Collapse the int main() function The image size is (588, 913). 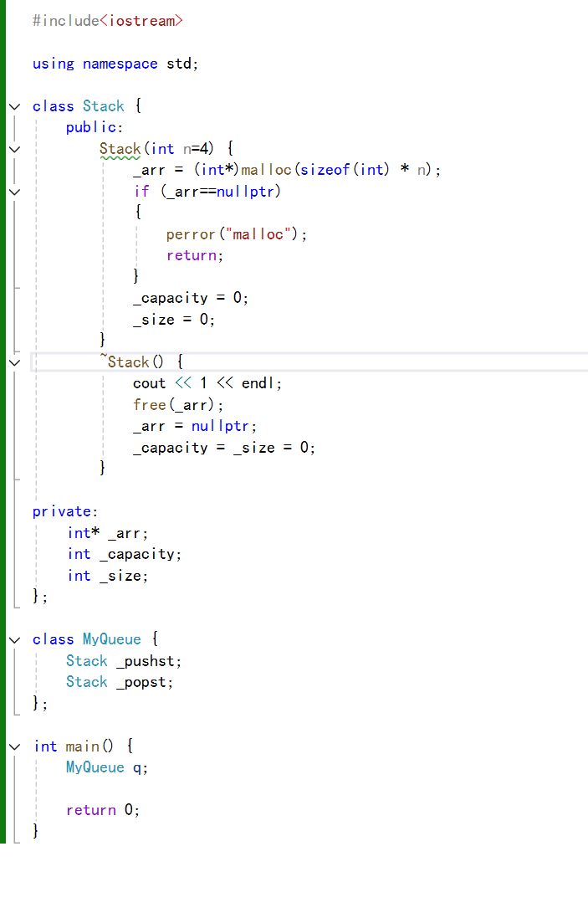point(14,746)
